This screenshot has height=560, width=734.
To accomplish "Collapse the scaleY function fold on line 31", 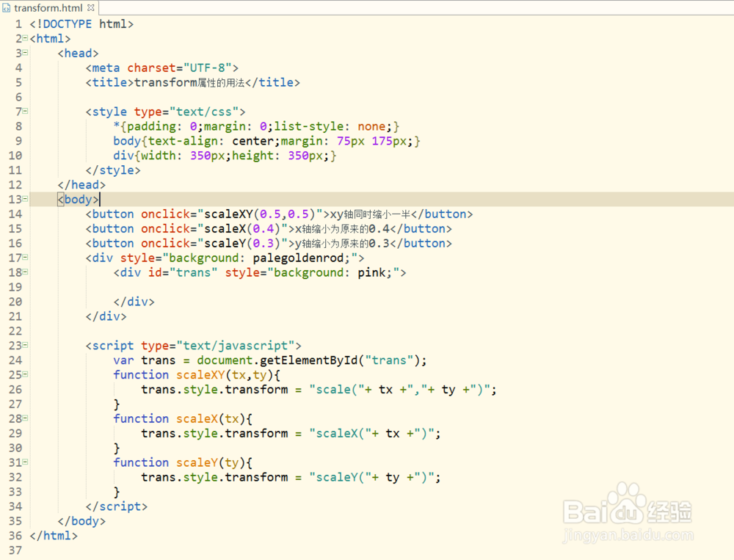I will pyautogui.click(x=25, y=462).
